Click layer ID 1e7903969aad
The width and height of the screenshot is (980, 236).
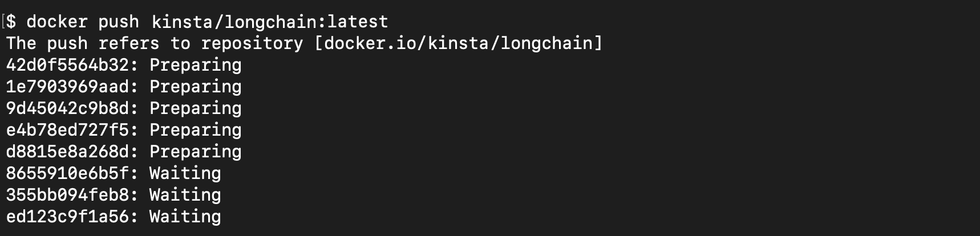(x=68, y=87)
